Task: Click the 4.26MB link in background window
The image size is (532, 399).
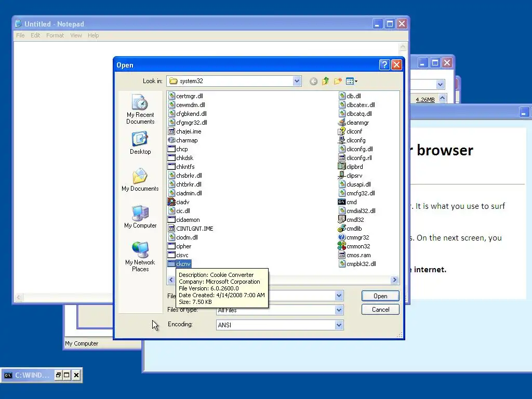Action: coord(425,100)
